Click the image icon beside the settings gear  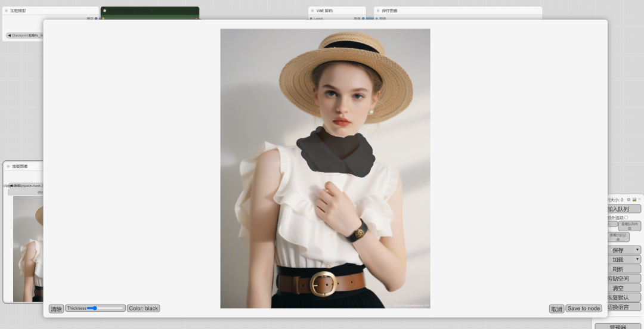[x=634, y=200]
